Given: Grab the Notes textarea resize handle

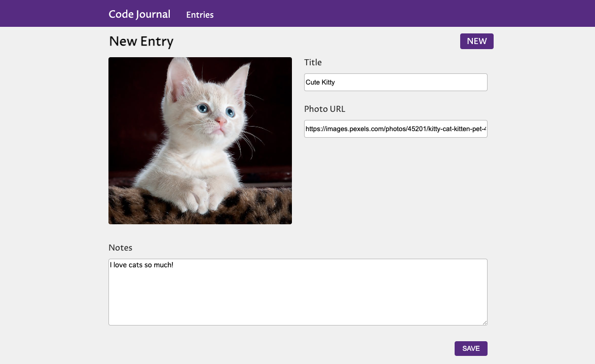Looking at the screenshot, I should [484, 322].
